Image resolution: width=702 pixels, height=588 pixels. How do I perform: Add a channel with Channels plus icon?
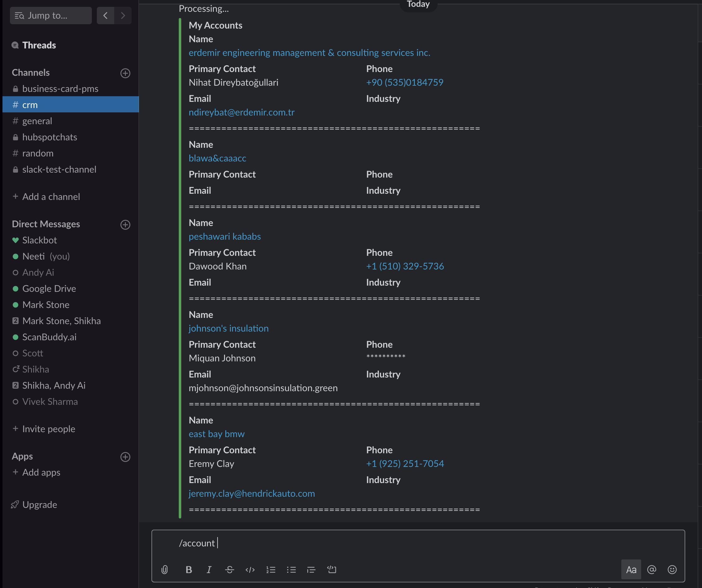click(125, 73)
